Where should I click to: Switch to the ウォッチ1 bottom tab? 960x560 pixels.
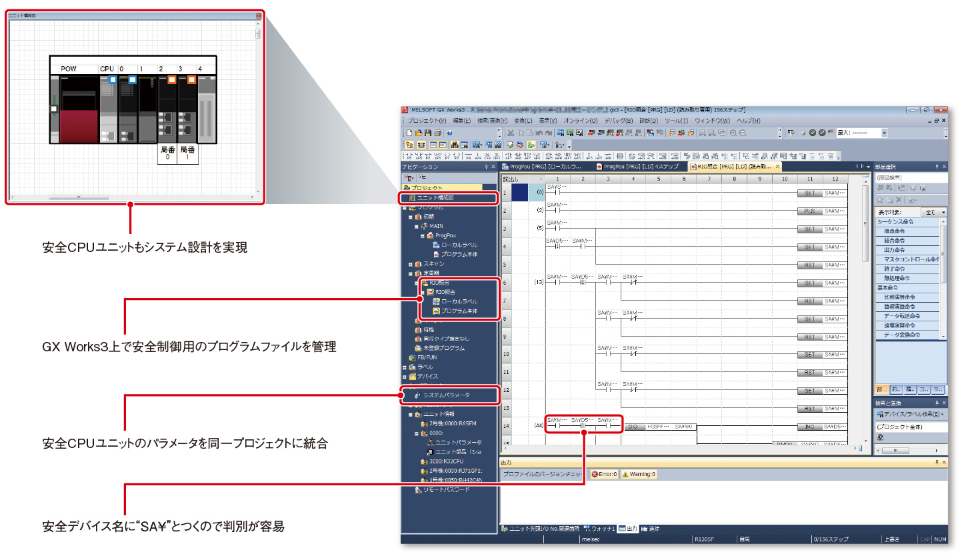pos(598,529)
